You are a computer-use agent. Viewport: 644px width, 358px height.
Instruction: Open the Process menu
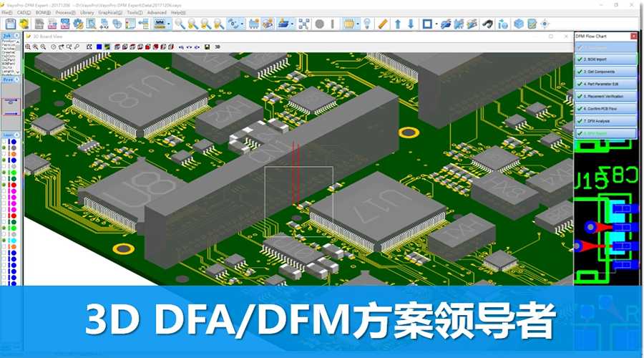[65, 13]
